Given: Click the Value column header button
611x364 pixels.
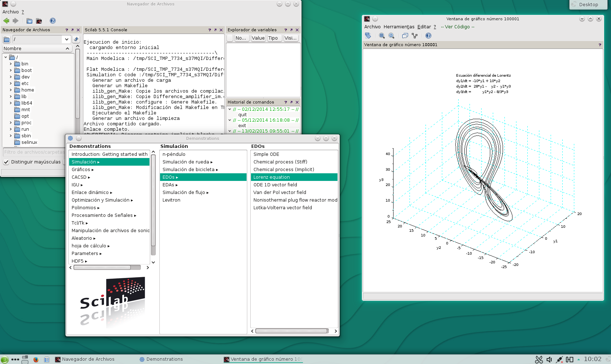Looking at the screenshot, I should pos(258,38).
